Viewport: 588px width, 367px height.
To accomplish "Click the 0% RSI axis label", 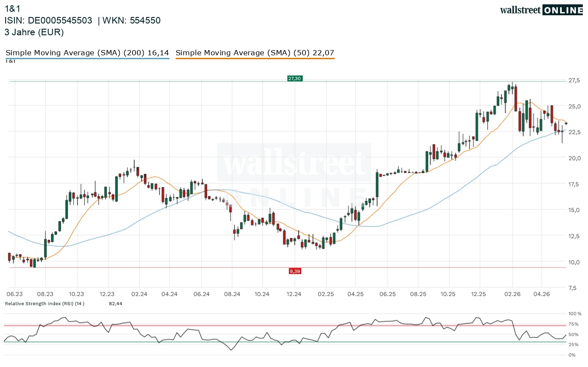I will point(572,355).
